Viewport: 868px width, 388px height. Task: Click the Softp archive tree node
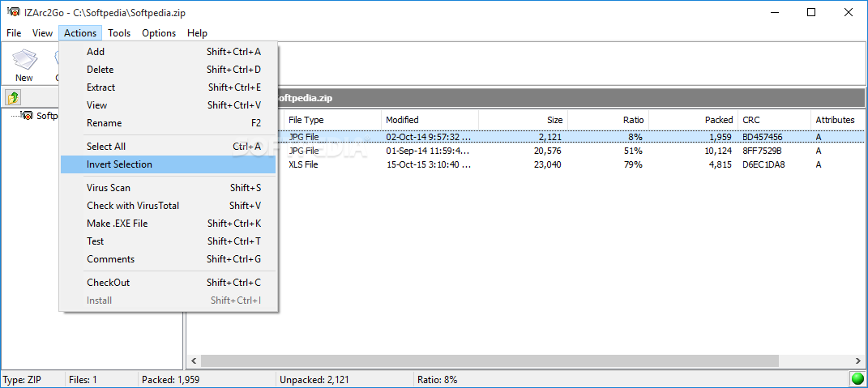[39, 116]
